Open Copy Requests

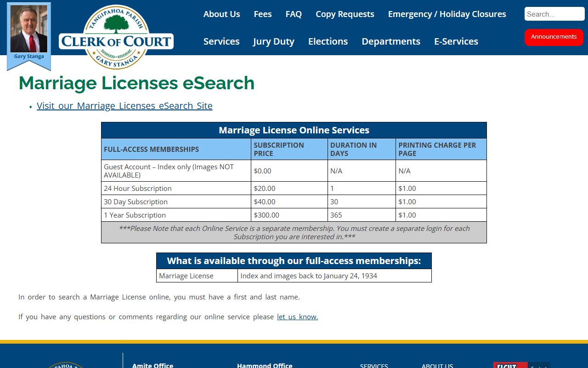pyautogui.click(x=345, y=14)
